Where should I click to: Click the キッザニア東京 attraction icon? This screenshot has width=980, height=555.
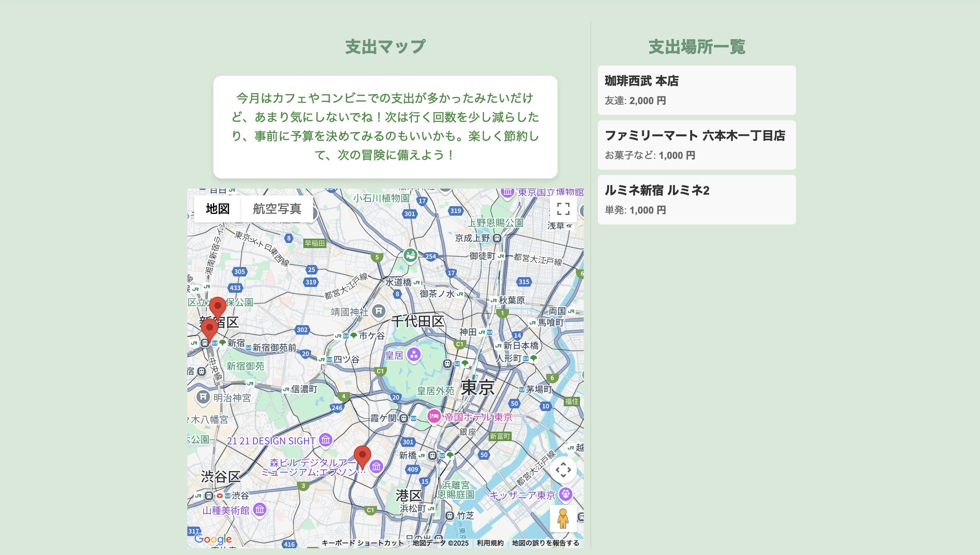[565, 494]
